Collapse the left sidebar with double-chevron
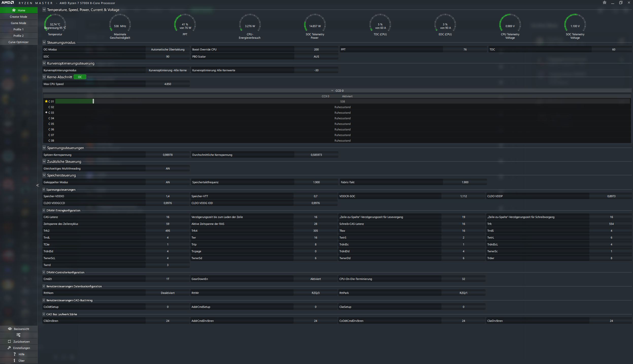633x364 pixels. click(x=38, y=185)
